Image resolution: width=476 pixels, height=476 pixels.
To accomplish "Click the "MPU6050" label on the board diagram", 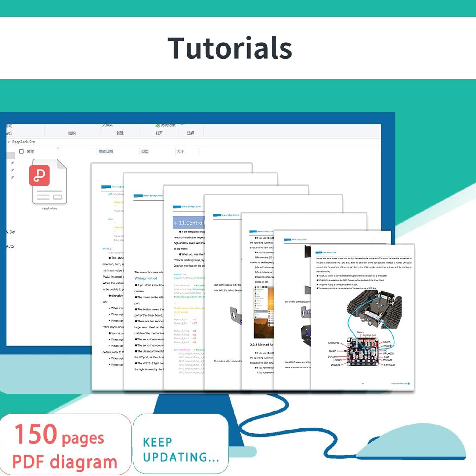I will coord(388,353).
